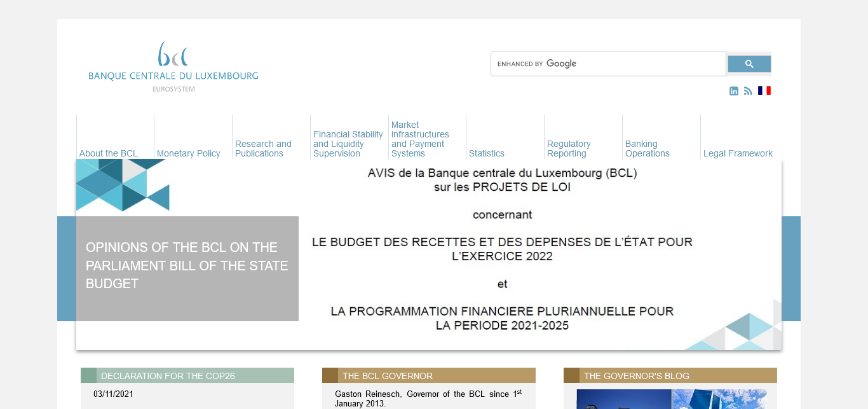The image size is (868, 409).
Task: Switch to French via flag icon
Action: [764, 90]
